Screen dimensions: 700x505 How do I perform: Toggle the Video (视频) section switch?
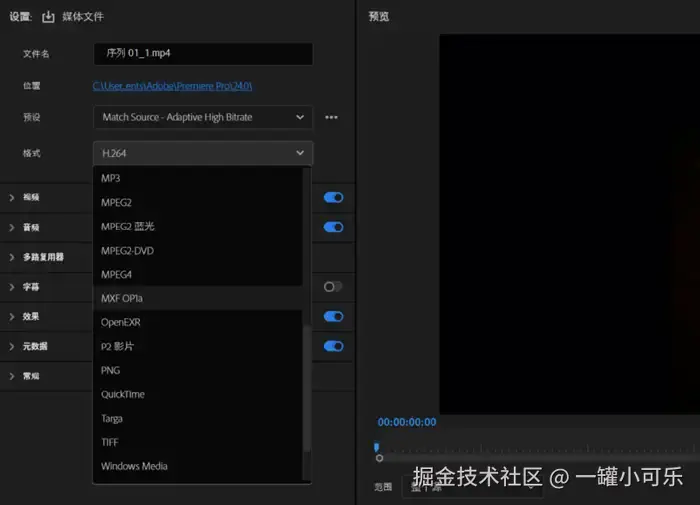pyautogui.click(x=333, y=197)
